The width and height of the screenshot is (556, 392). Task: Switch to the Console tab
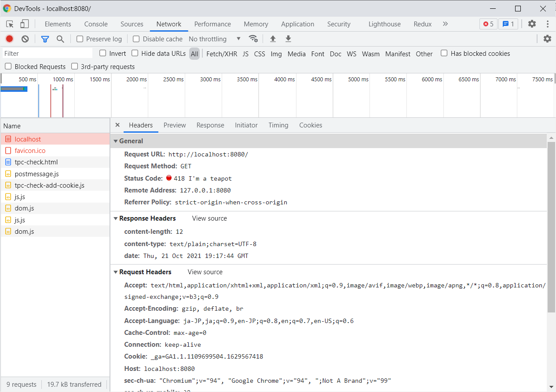96,24
